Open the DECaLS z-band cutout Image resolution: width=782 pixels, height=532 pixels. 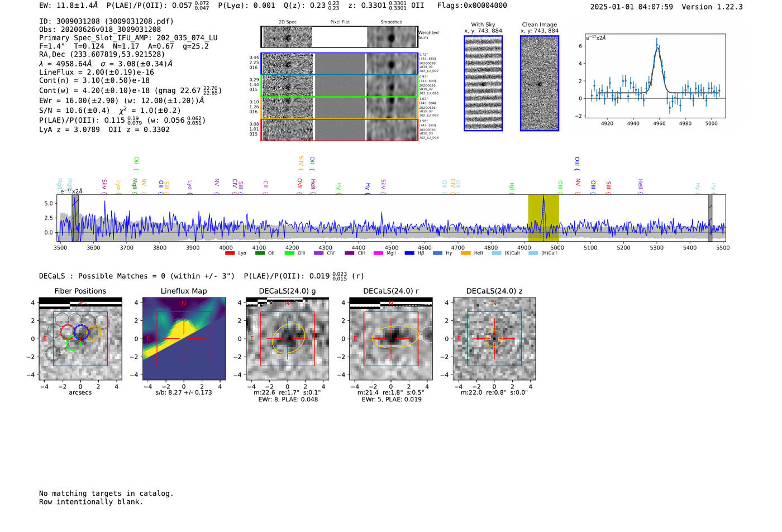point(494,339)
